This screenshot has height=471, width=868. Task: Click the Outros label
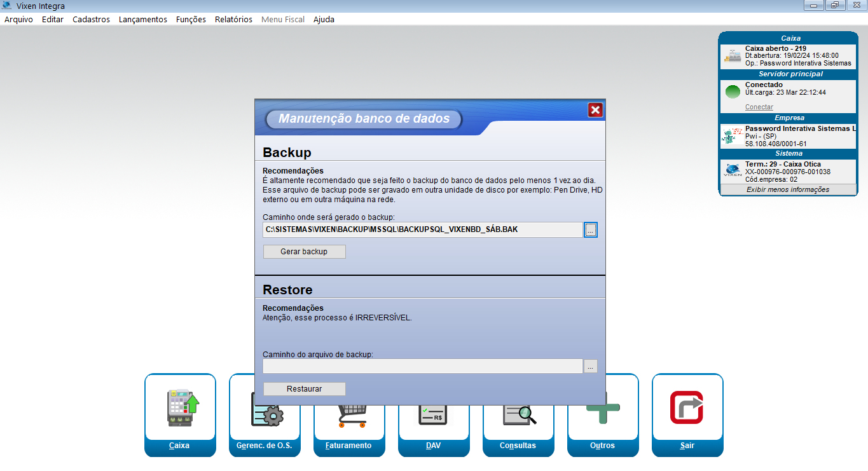(x=602, y=446)
